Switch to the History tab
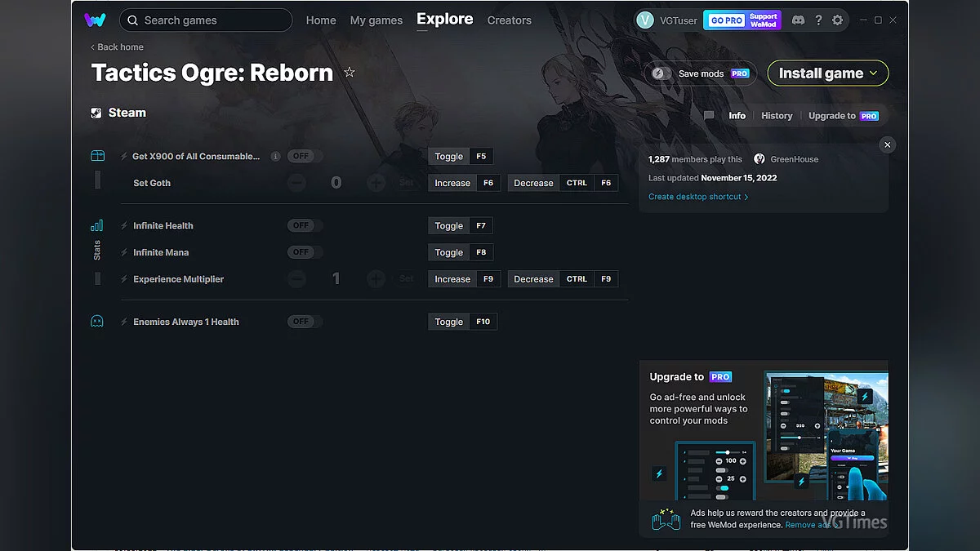This screenshot has width=980, height=551. point(777,116)
